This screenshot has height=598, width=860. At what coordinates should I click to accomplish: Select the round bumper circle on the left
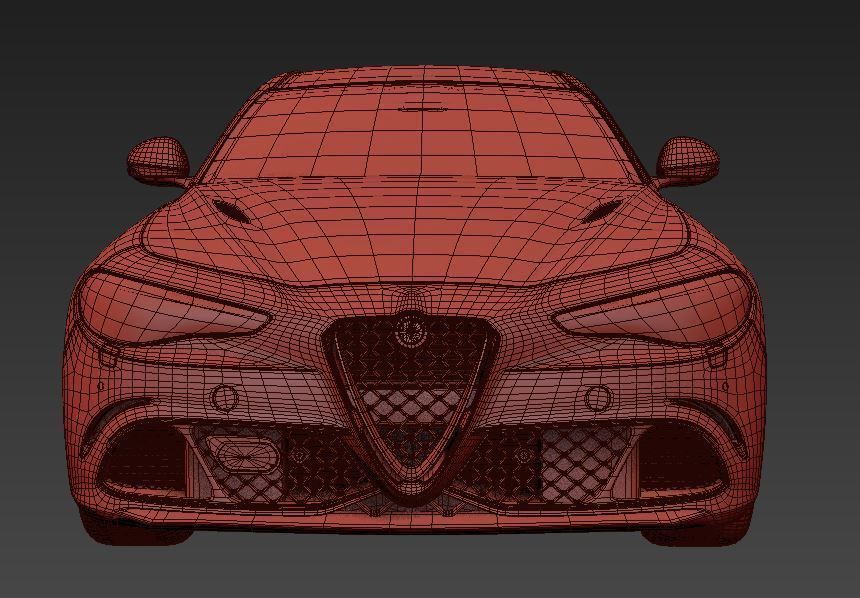224,399
